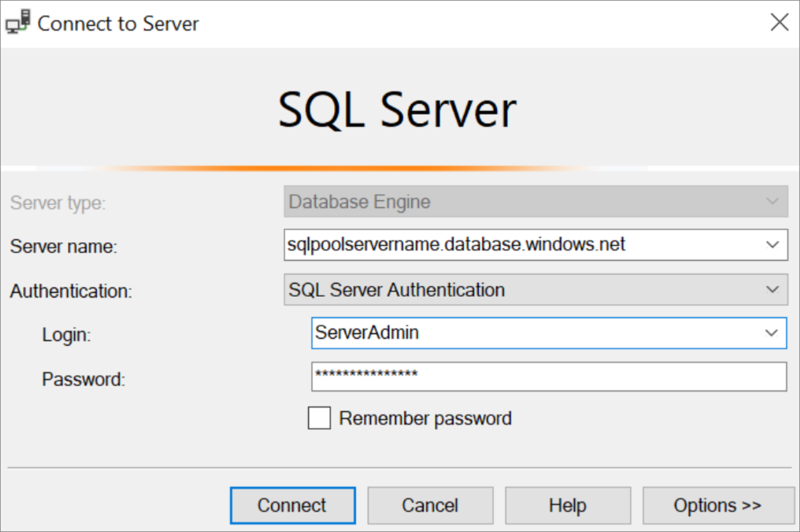This screenshot has height=532, width=800.
Task: Click the Connect button
Action: pos(292,505)
